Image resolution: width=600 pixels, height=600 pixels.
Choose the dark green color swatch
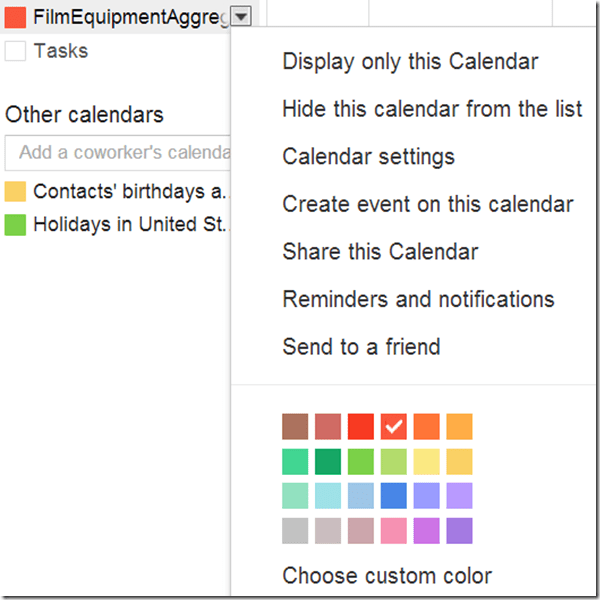pyautogui.click(x=328, y=462)
